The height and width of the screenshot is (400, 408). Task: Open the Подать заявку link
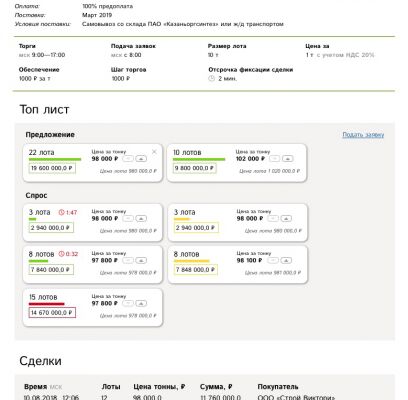pos(363,135)
